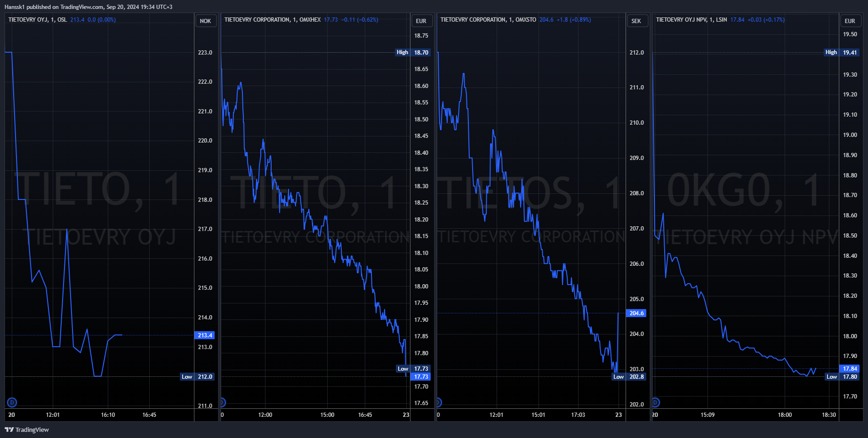
Task: Click the 211.0 level on the NOK price scale
Action: tap(205, 406)
